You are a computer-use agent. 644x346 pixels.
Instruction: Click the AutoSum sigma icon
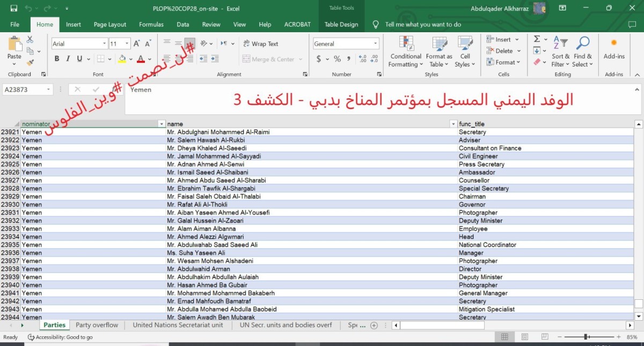coord(537,39)
